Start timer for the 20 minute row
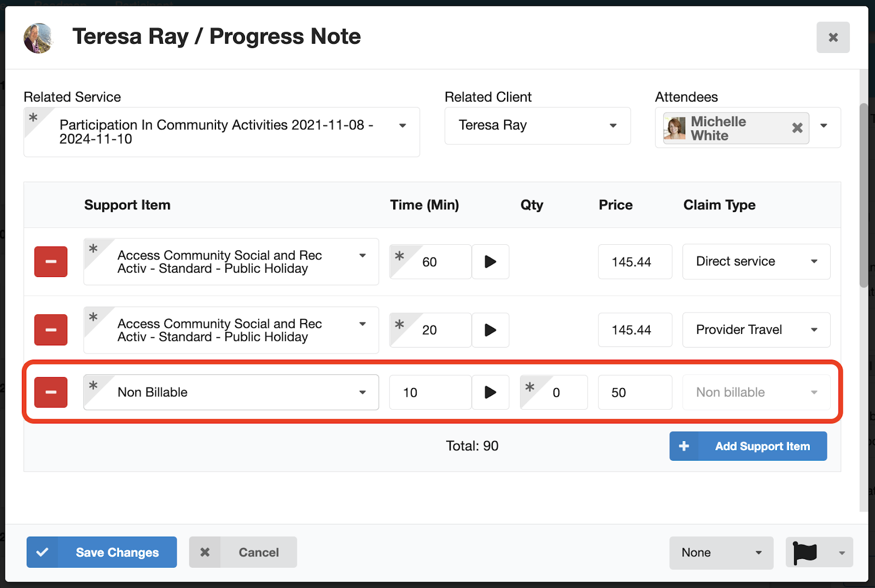This screenshot has width=875, height=588. pyautogui.click(x=491, y=330)
